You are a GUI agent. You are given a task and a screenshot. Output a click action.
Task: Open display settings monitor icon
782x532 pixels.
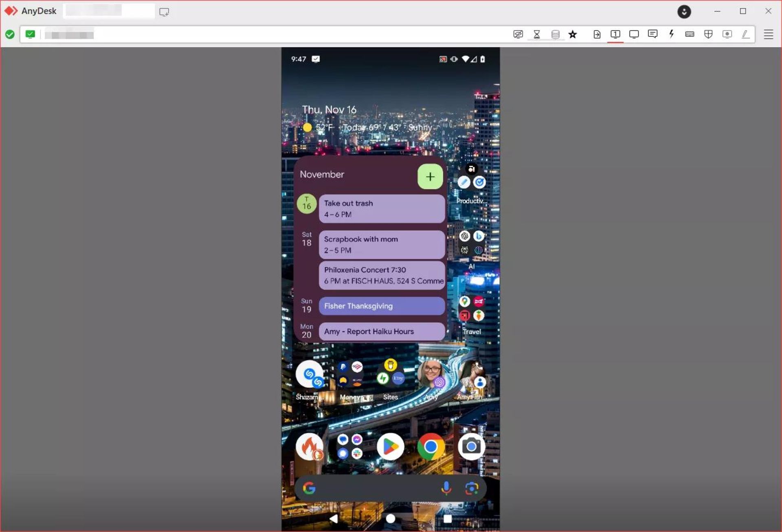[634, 34]
